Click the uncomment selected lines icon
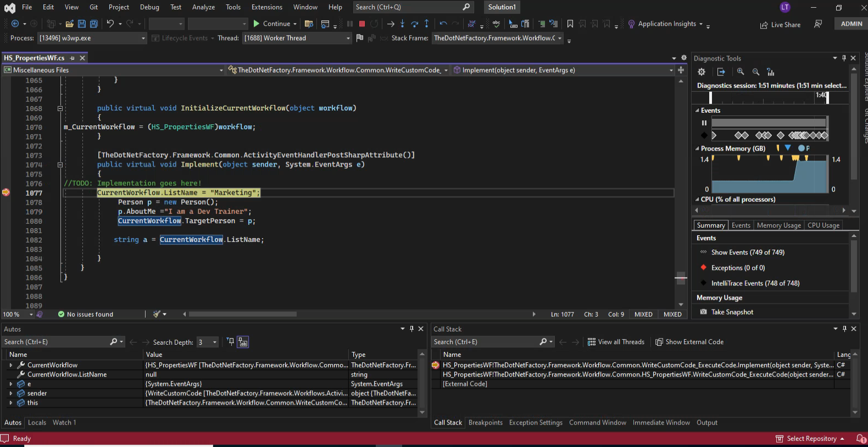 (554, 24)
